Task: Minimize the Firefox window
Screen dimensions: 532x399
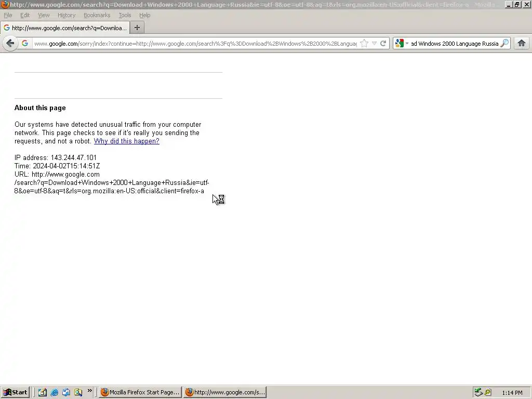Action: point(508,5)
